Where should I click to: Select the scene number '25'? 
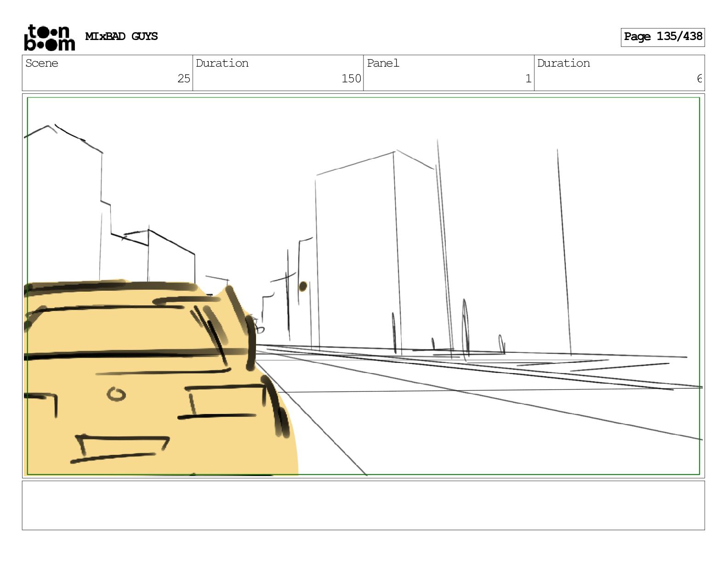(x=184, y=79)
